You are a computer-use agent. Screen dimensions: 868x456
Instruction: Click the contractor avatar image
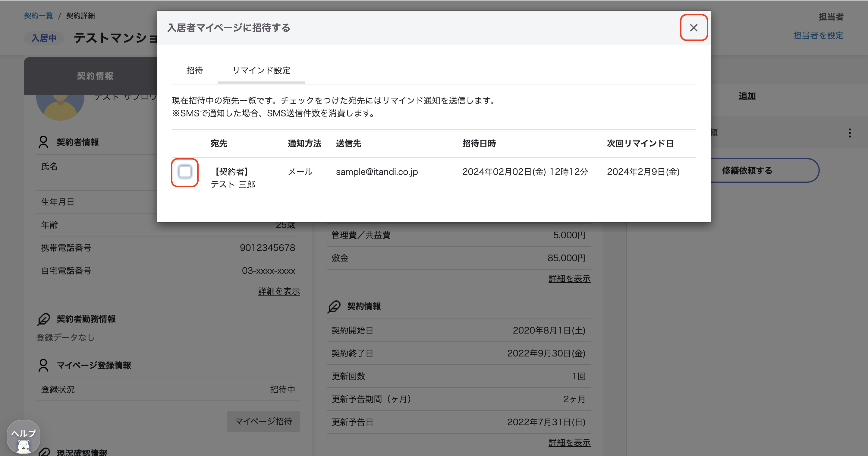pos(60,108)
